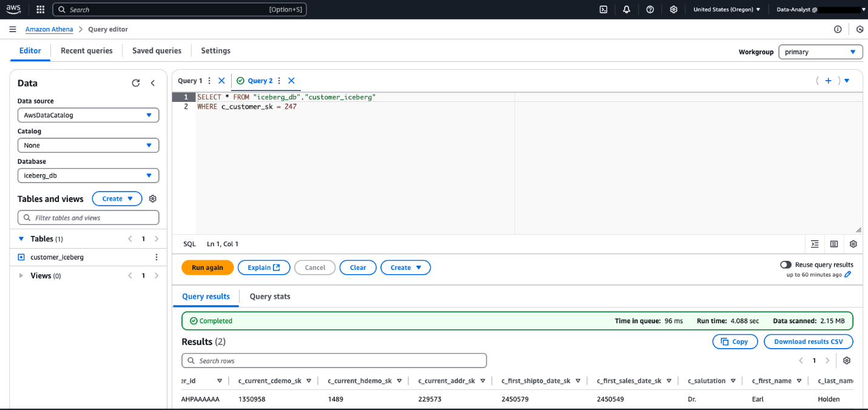Viewport: 868px width, 410px height.
Task: Collapse the Tables section
Action: tap(22, 239)
